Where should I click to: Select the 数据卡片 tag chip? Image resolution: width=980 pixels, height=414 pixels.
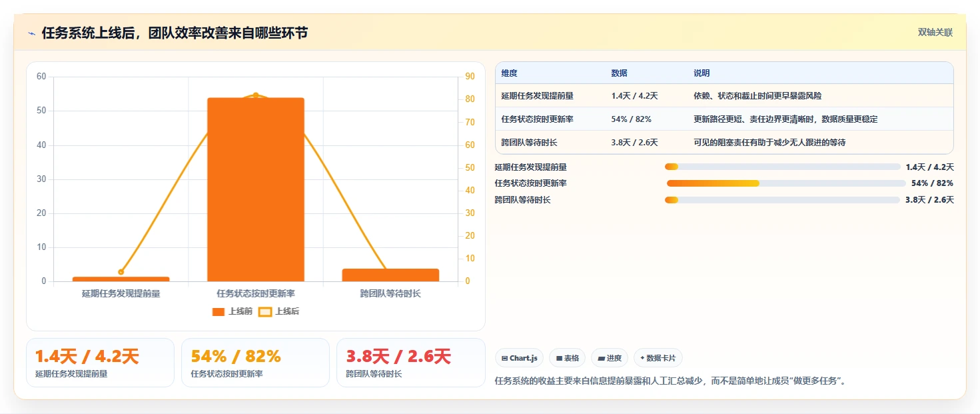(658, 358)
